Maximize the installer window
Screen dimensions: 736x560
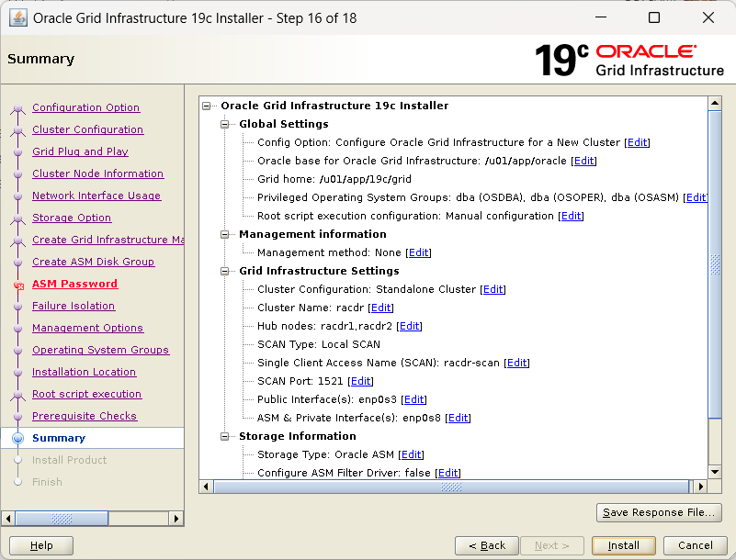point(654,17)
